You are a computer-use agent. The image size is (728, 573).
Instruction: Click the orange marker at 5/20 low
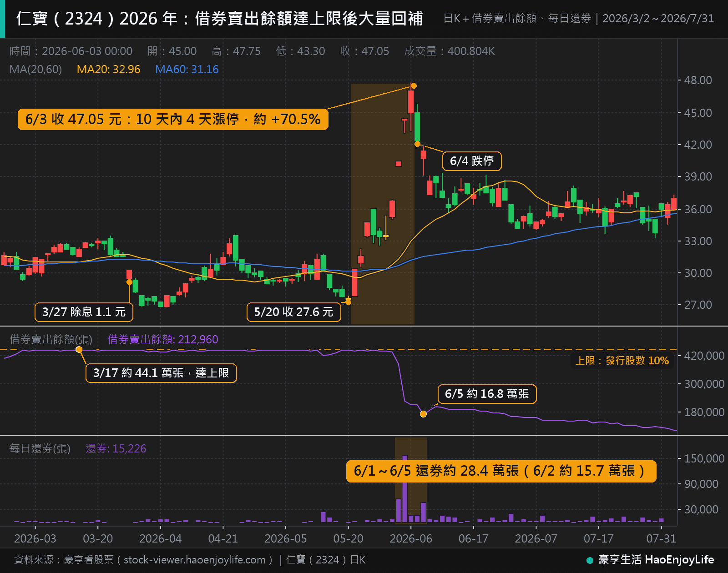348,302
